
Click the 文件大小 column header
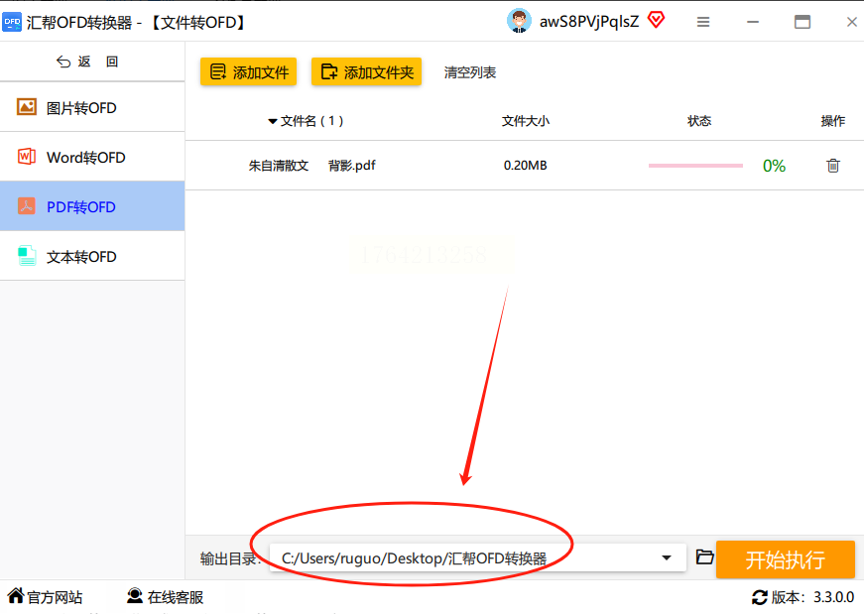[x=525, y=121]
